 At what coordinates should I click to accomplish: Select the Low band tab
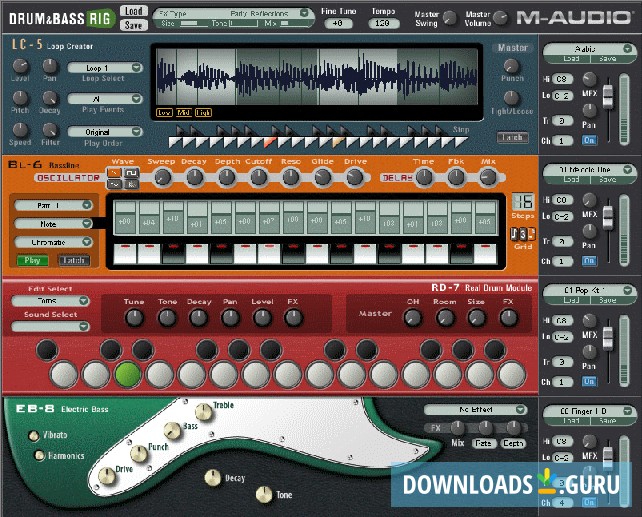point(165,113)
